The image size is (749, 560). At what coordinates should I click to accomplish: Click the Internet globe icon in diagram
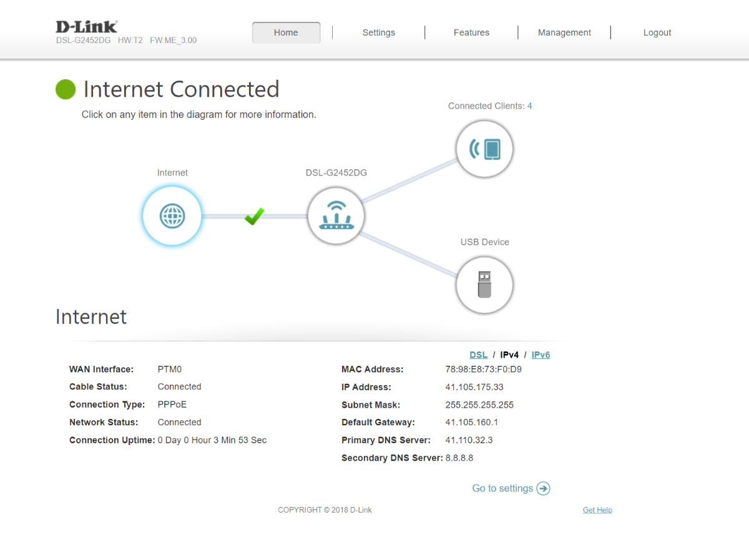coord(172,217)
